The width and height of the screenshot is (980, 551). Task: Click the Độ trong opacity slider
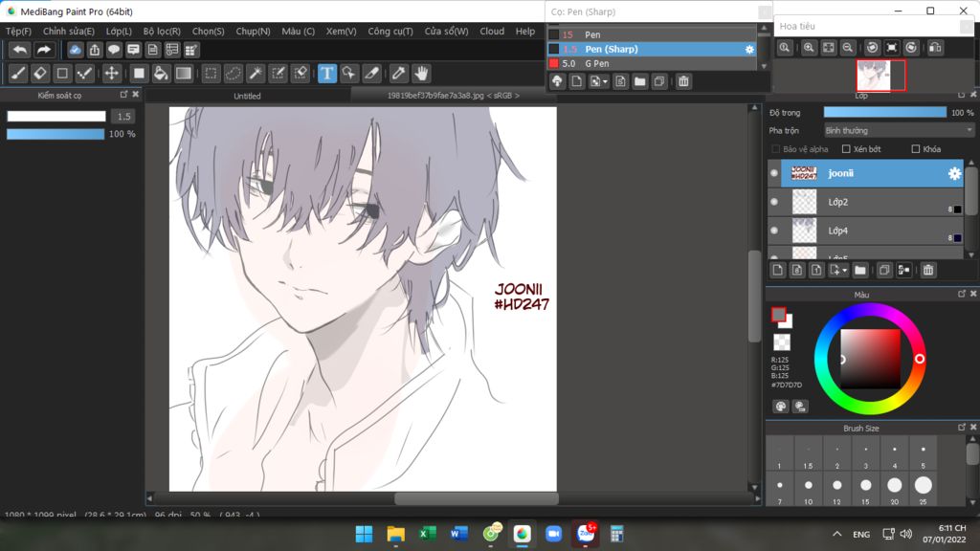coord(884,112)
